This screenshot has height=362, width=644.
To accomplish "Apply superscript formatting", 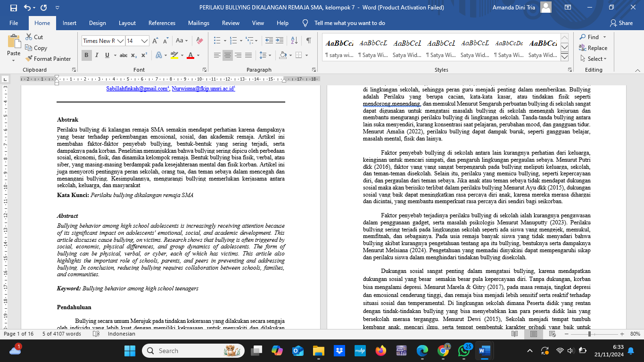I will (x=144, y=55).
